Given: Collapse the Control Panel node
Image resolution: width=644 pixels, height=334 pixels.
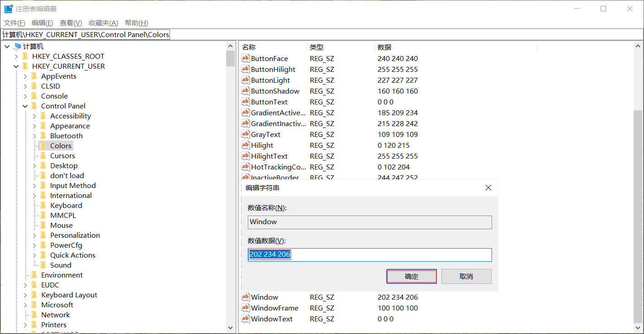Looking at the screenshot, I should coord(25,106).
